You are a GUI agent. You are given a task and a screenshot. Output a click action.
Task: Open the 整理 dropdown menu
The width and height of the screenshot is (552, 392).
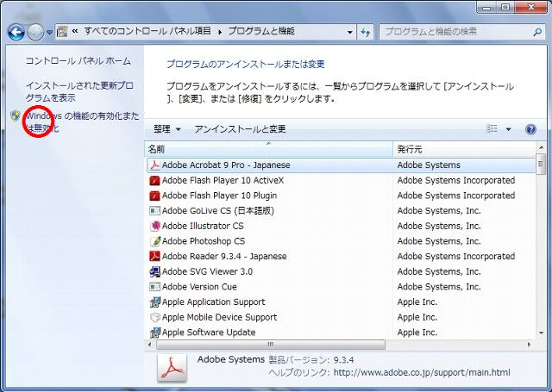click(166, 129)
